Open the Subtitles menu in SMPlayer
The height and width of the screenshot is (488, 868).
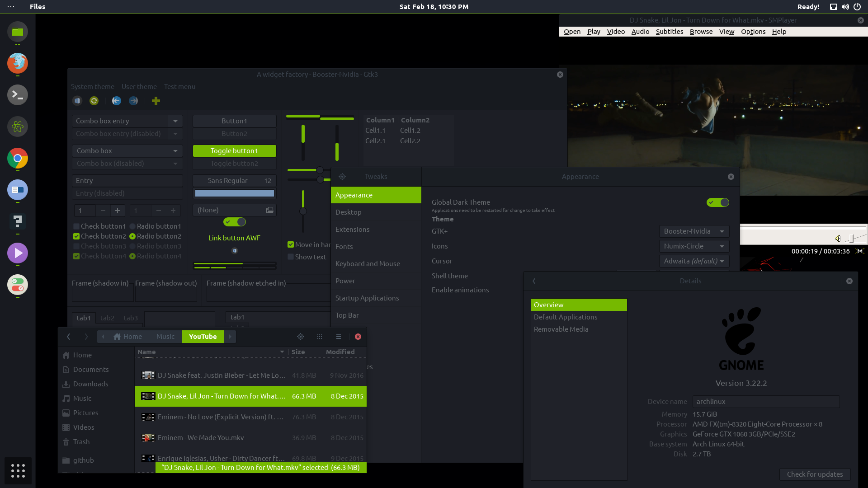[670, 32]
